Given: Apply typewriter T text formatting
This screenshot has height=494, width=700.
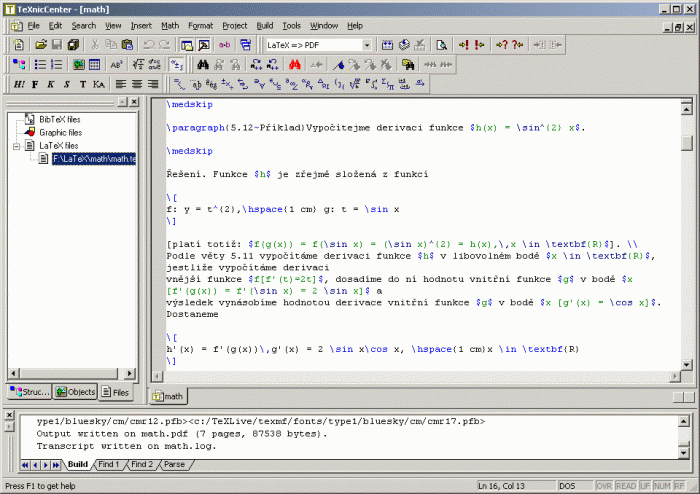Looking at the screenshot, I should (83, 84).
